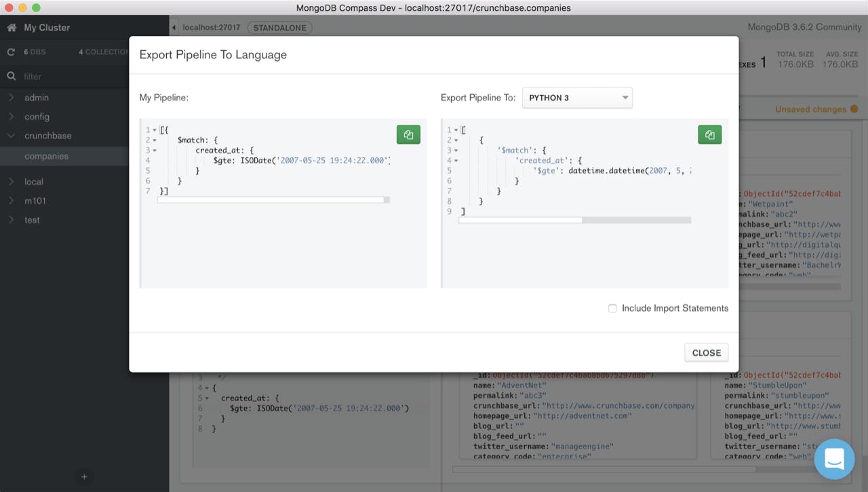Image resolution: width=868 pixels, height=492 pixels.
Task: Collapse the crunchbase database tree
Action: [x=11, y=136]
